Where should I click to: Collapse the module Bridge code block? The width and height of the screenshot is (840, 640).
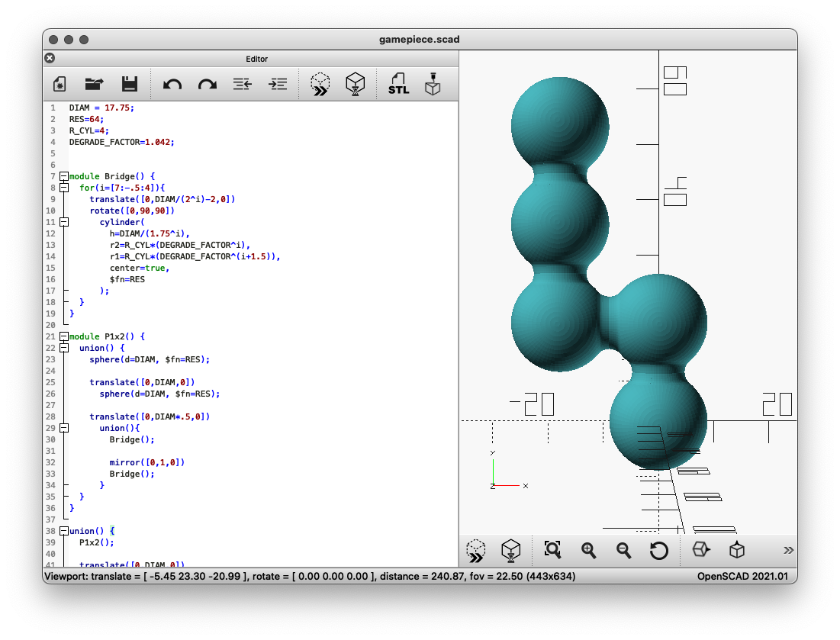[64, 176]
